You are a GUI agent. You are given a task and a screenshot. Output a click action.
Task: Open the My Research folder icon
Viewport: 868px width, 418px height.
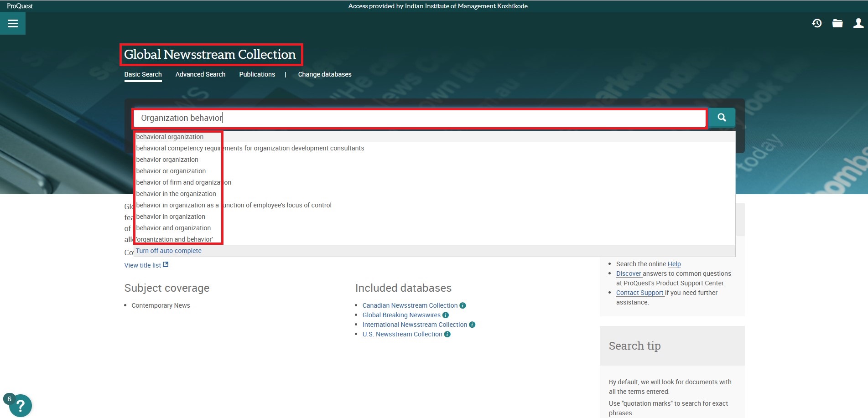[x=837, y=23]
